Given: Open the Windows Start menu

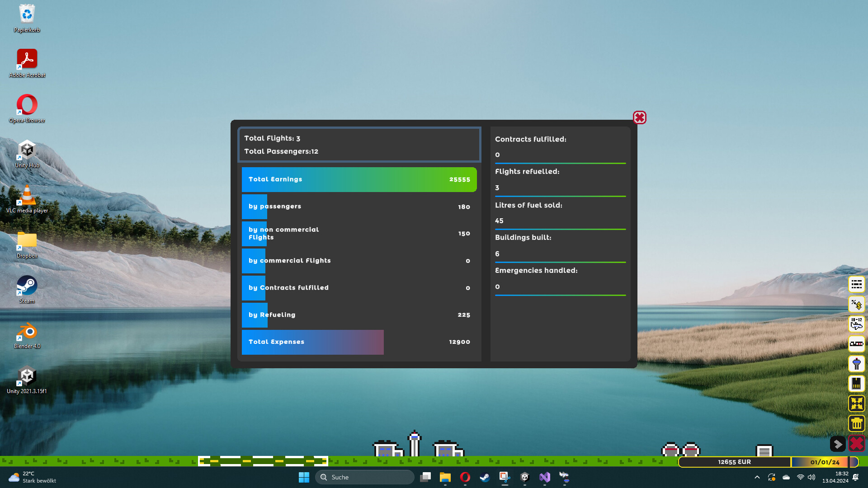Looking at the screenshot, I should 304,477.
